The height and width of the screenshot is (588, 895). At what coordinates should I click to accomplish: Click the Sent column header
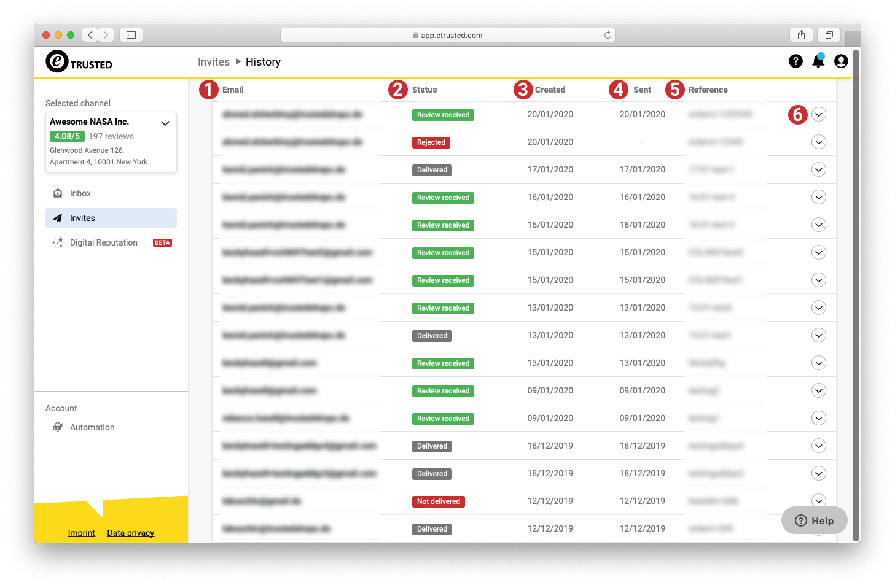pos(642,90)
